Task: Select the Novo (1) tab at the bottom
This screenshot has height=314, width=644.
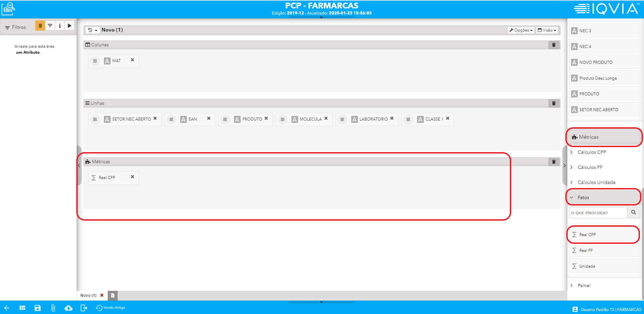Action: tap(88, 296)
